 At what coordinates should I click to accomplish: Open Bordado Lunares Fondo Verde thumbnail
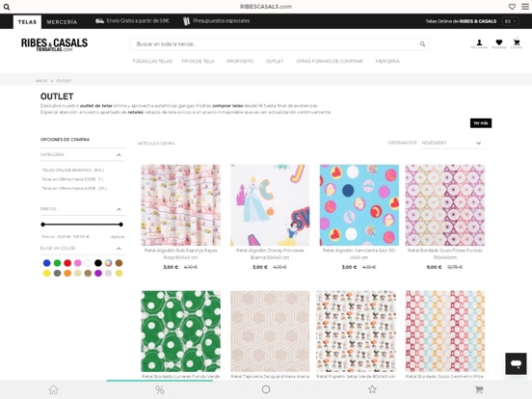[x=181, y=332]
